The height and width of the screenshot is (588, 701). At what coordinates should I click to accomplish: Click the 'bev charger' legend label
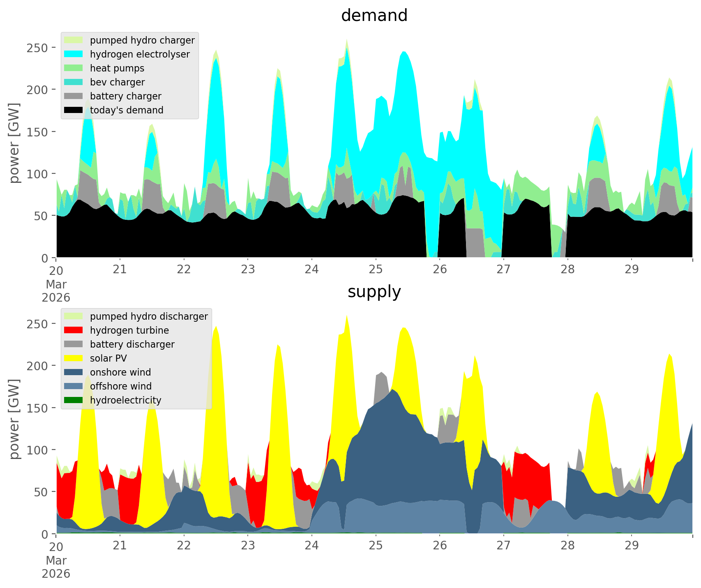coord(117,82)
